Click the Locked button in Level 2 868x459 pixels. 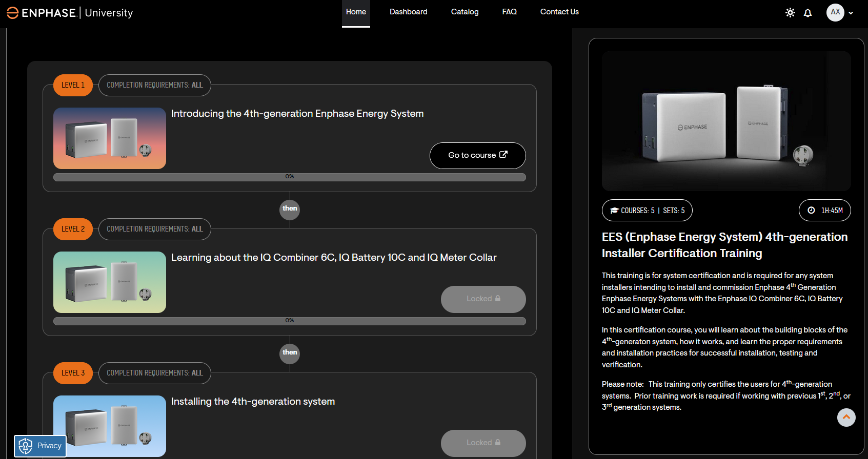483,299
